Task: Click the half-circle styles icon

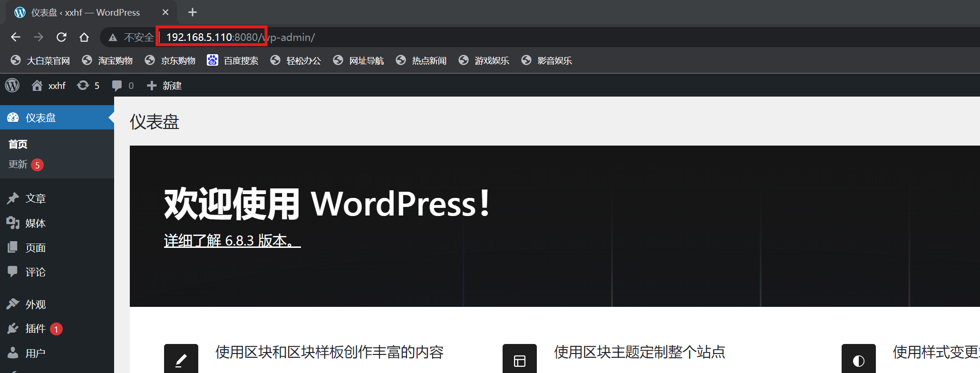Action: coord(858,359)
